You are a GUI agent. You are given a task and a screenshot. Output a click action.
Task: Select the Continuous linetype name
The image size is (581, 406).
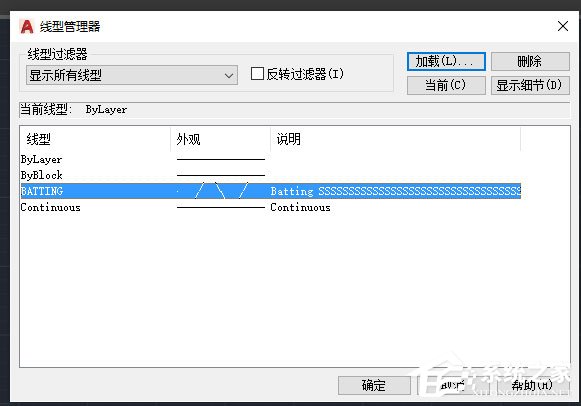(50, 207)
